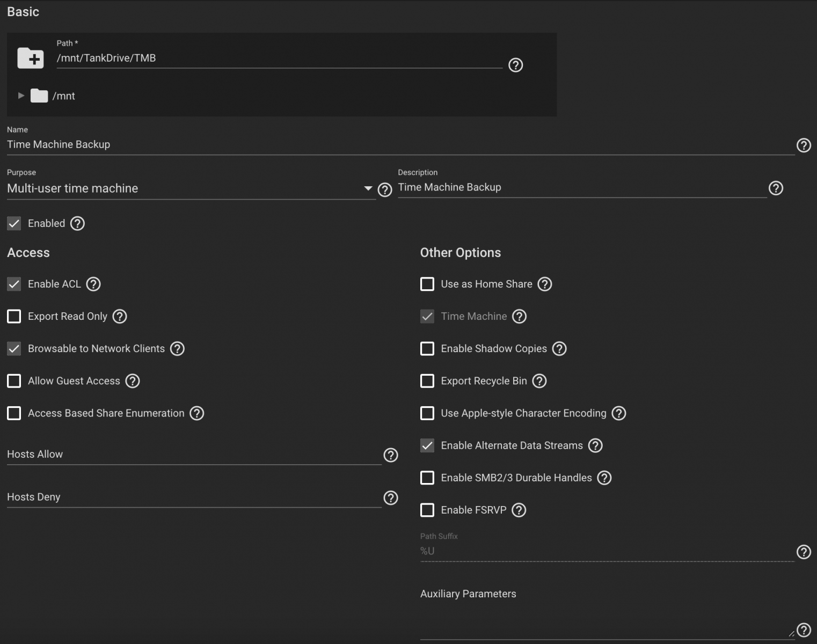The image size is (817, 644).
Task: Open the Purpose dropdown showing Multi-user time machine
Action: coord(191,188)
